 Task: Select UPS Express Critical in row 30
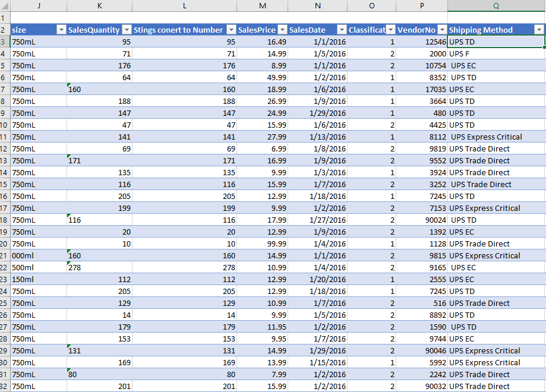click(496, 362)
